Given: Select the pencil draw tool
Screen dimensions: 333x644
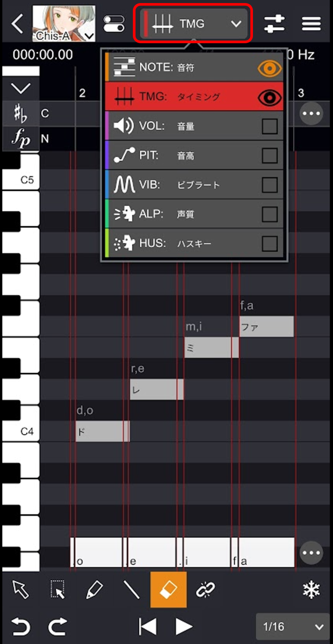Looking at the screenshot, I should point(94,590).
